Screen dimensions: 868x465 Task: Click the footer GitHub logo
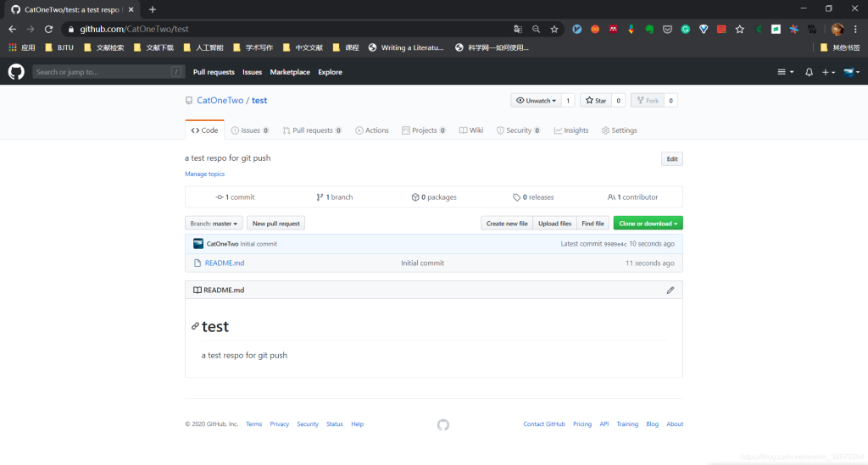(x=442, y=424)
